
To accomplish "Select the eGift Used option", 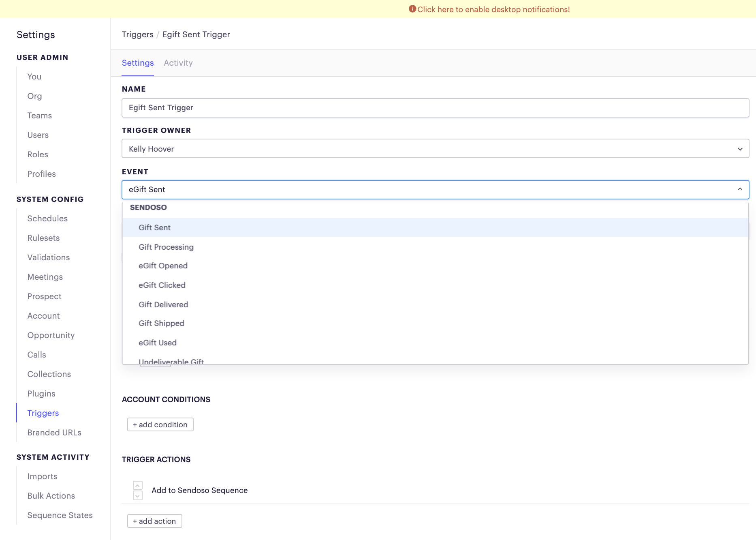I will [x=157, y=343].
